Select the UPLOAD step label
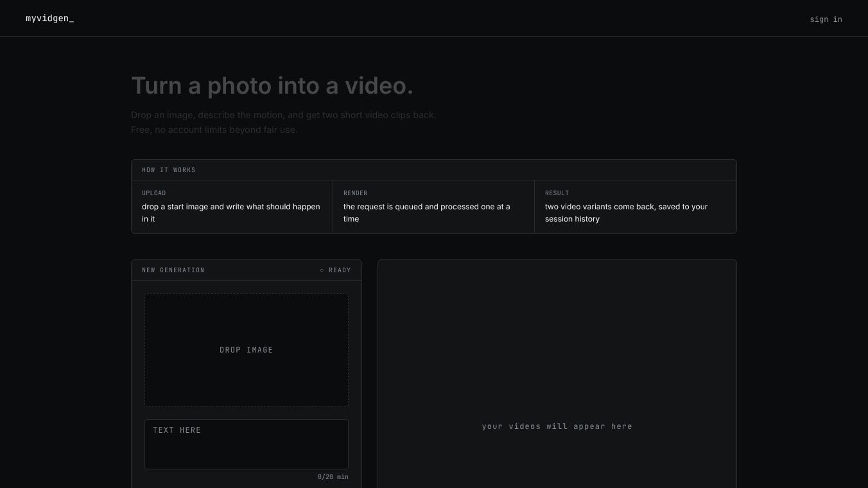The height and width of the screenshot is (488, 868). tap(154, 193)
